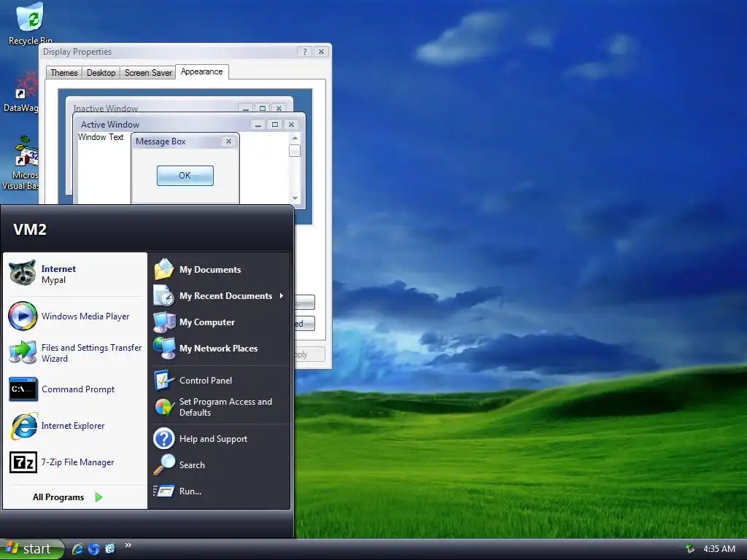Expand My Recent Documents submenu arrow
This screenshot has height=560, width=747.
point(282,296)
